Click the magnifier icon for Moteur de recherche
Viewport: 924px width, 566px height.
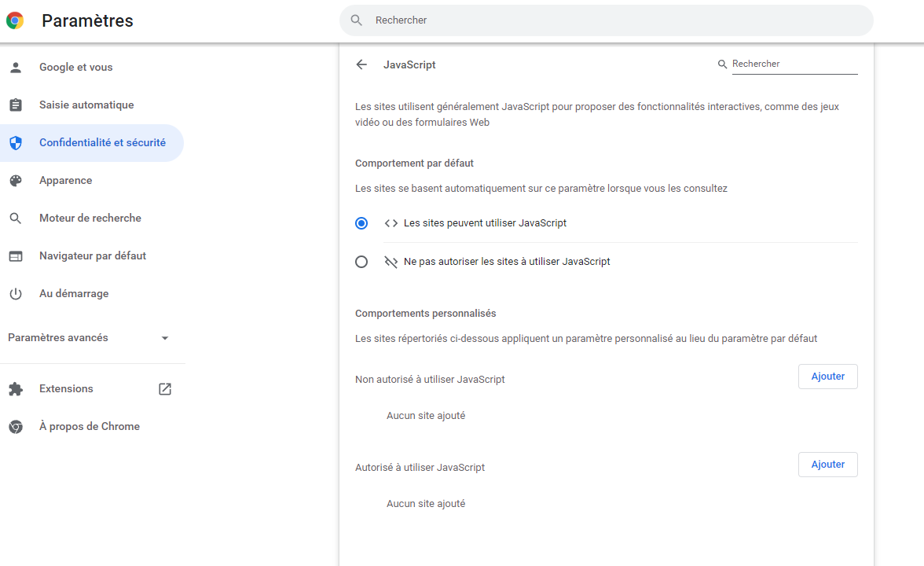pyautogui.click(x=16, y=219)
